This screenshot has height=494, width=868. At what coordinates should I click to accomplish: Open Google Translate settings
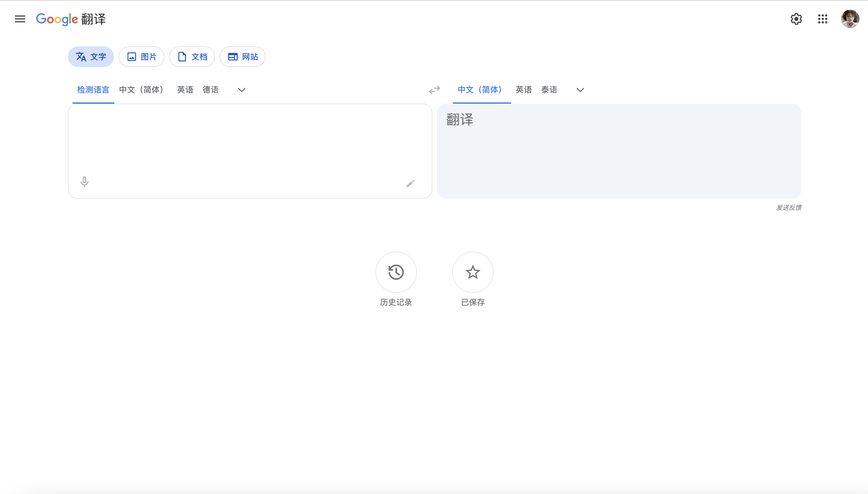tap(796, 19)
